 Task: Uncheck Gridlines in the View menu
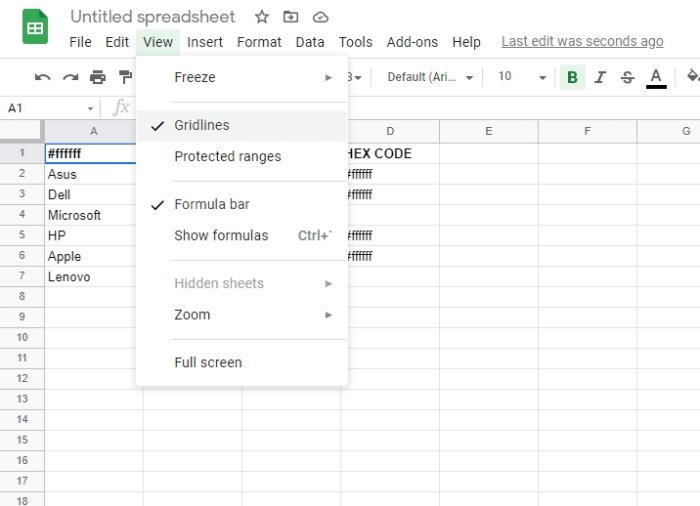tap(202, 125)
